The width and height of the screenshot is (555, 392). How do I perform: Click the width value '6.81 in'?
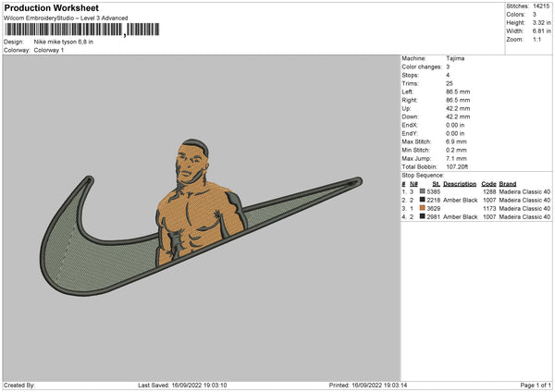click(x=541, y=31)
